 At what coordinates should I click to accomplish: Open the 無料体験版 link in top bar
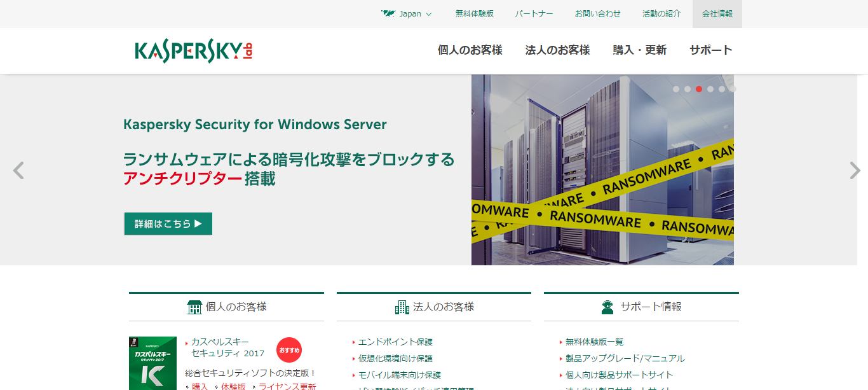click(475, 13)
